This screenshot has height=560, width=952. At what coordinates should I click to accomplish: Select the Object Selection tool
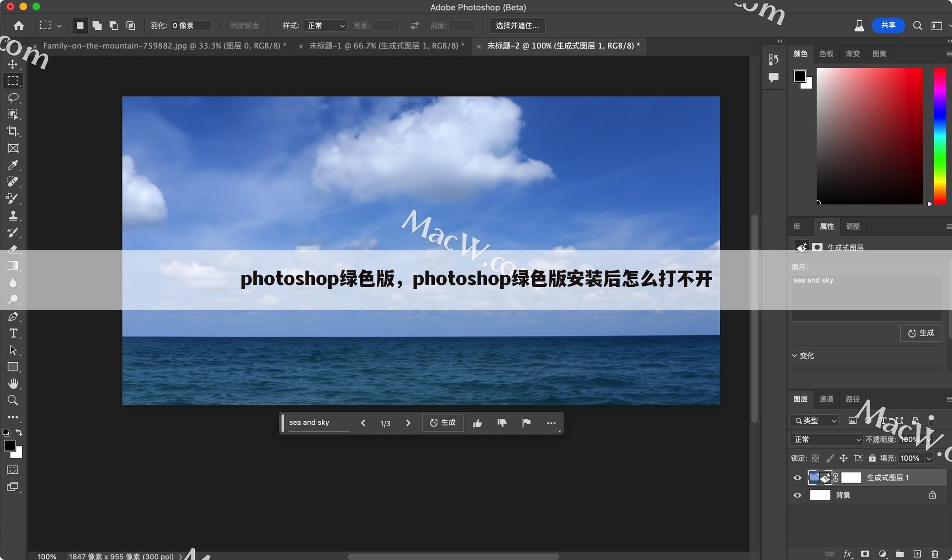coord(13,114)
